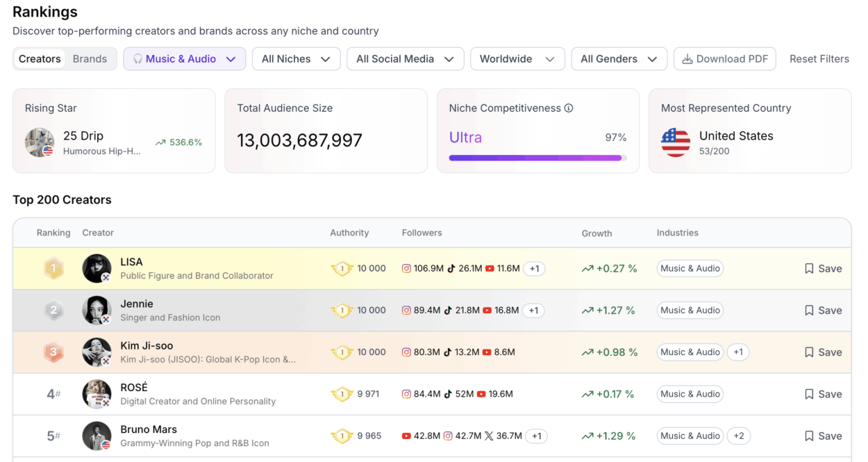
Task: Expand the All Niches dropdown
Action: click(296, 59)
